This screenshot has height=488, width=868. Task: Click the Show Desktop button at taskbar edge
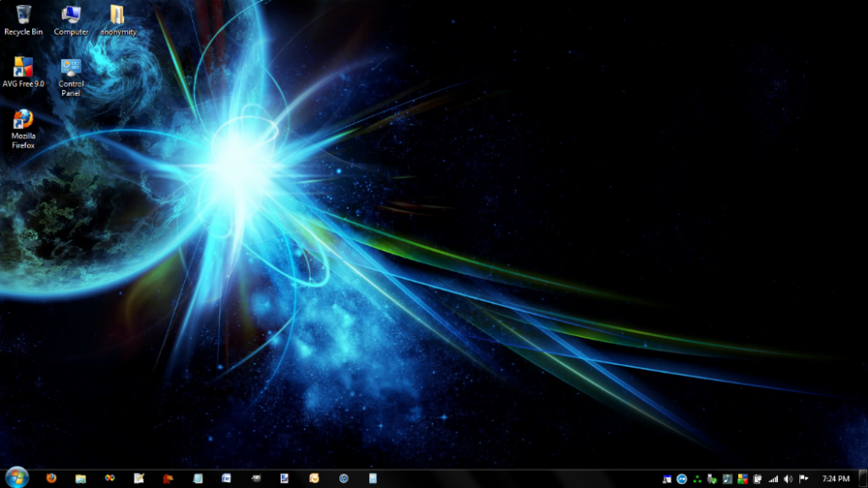click(864, 479)
